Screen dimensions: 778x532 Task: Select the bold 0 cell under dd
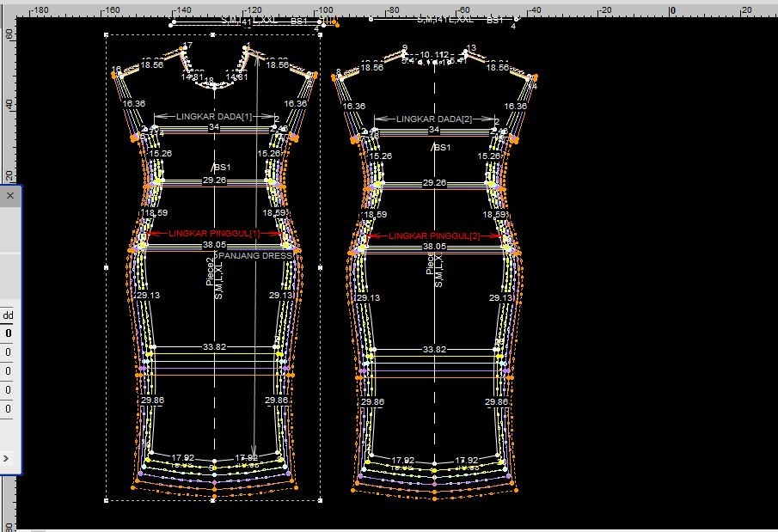coord(9,333)
